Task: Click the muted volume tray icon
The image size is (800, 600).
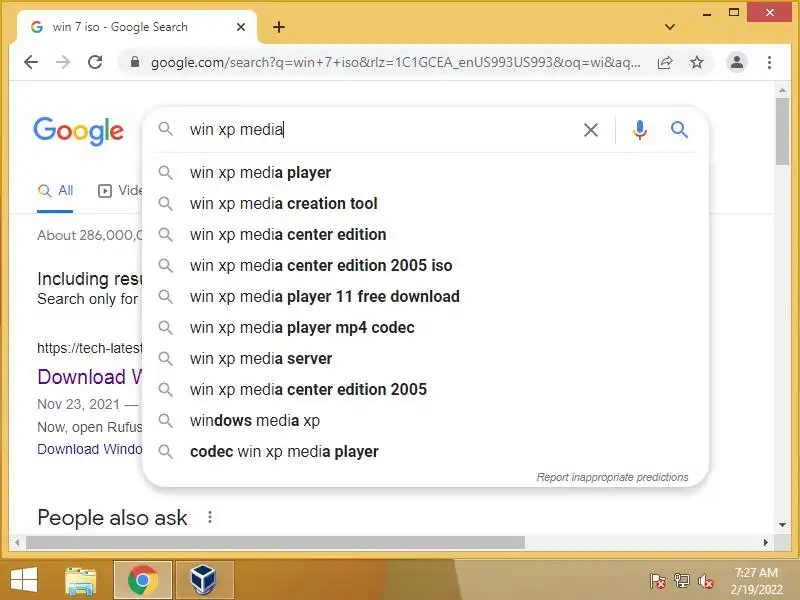Action: [x=706, y=581]
